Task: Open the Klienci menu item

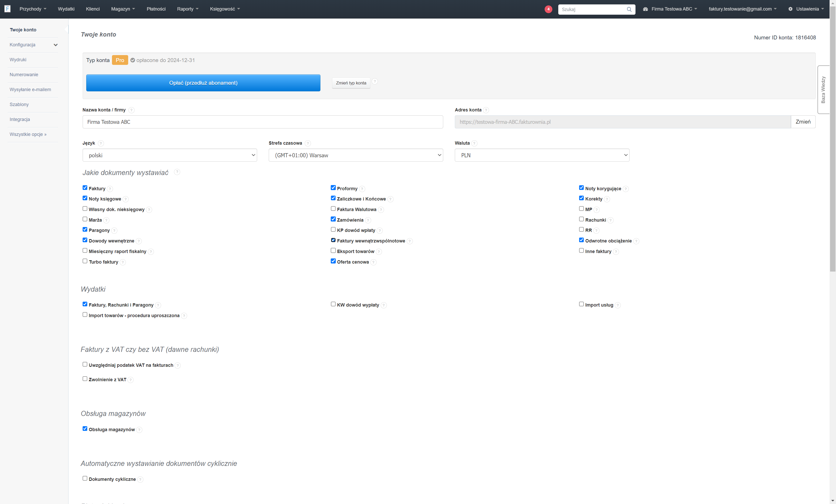Action: pyautogui.click(x=93, y=9)
